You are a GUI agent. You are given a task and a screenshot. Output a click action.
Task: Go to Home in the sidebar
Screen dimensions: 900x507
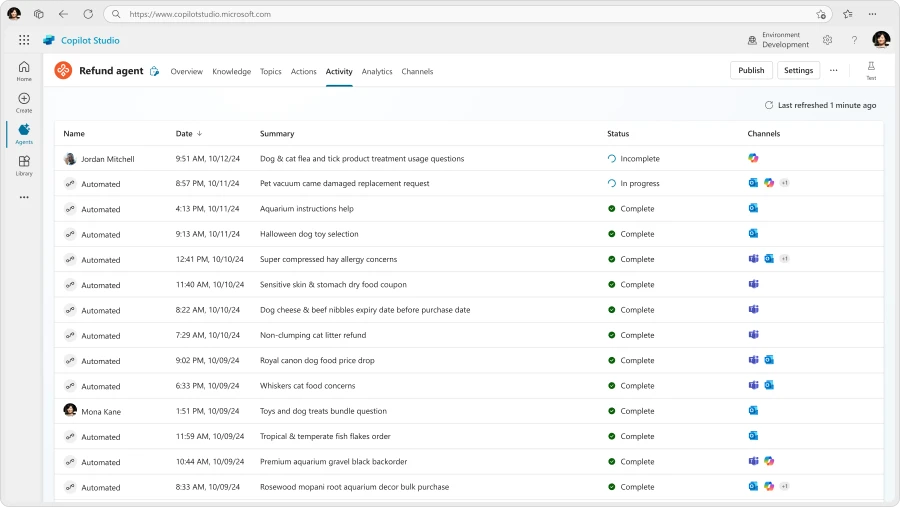[x=24, y=70]
